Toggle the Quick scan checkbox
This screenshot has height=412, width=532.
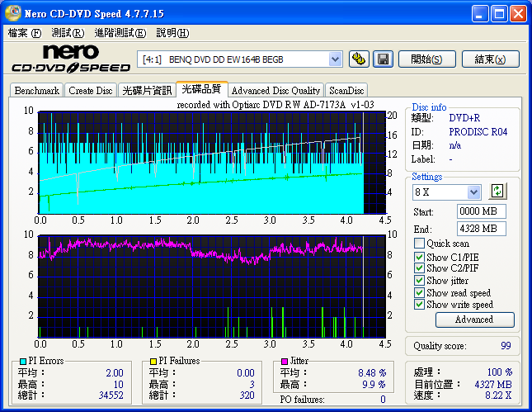click(x=419, y=244)
